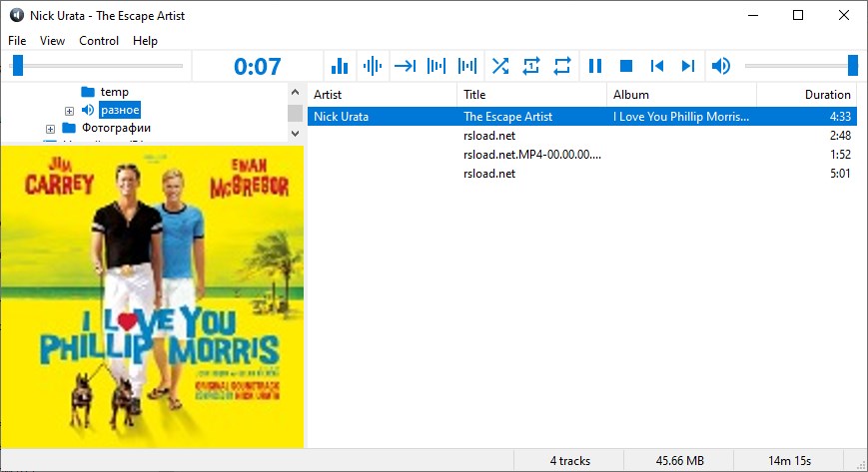Select the temp folder
The height and width of the screenshot is (472, 868).
tap(115, 91)
